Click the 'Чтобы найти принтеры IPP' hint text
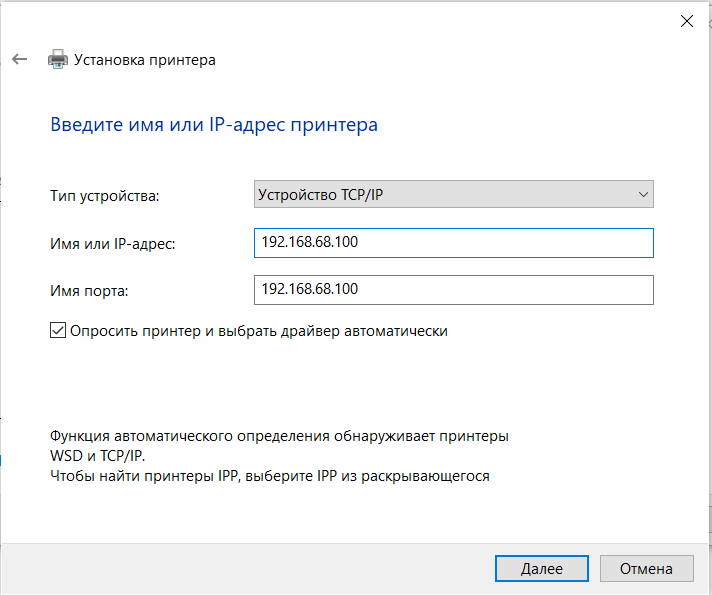The width and height of the screenshot is (712, 595). click(x=270, y=476)
